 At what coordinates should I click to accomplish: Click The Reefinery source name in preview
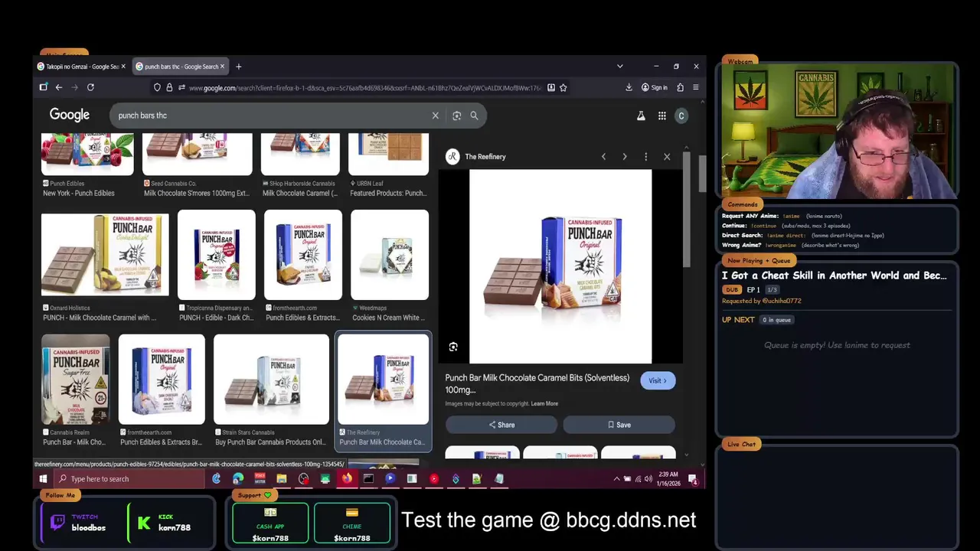485,157
